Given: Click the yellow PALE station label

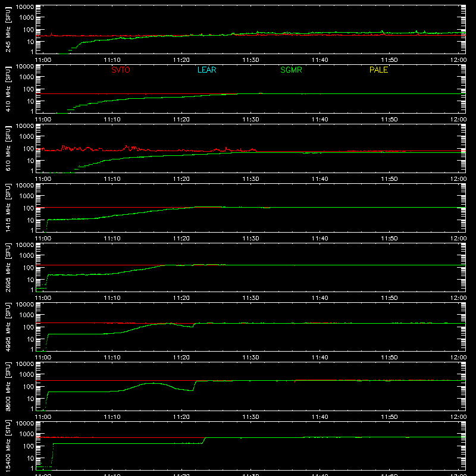Looking at the screenshot, I should [378, 70].
